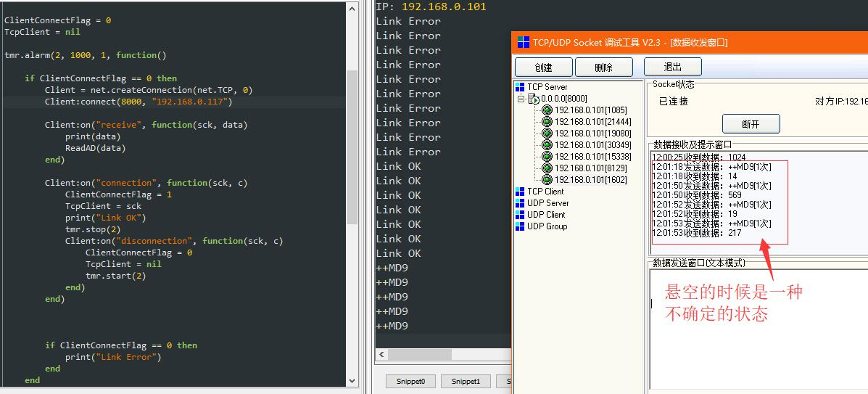868x394 pixels.
Task: Click code line 'ReadAD(data)'
Action: 95,148
